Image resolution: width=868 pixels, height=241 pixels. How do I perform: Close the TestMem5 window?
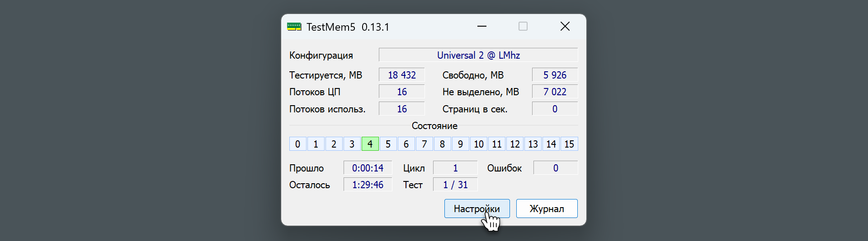coord(565,27)
